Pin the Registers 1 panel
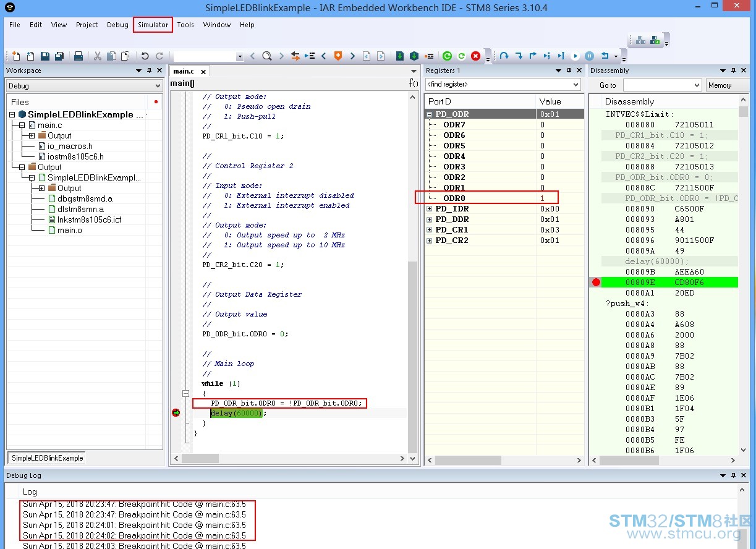 click(x=570, y=70)
